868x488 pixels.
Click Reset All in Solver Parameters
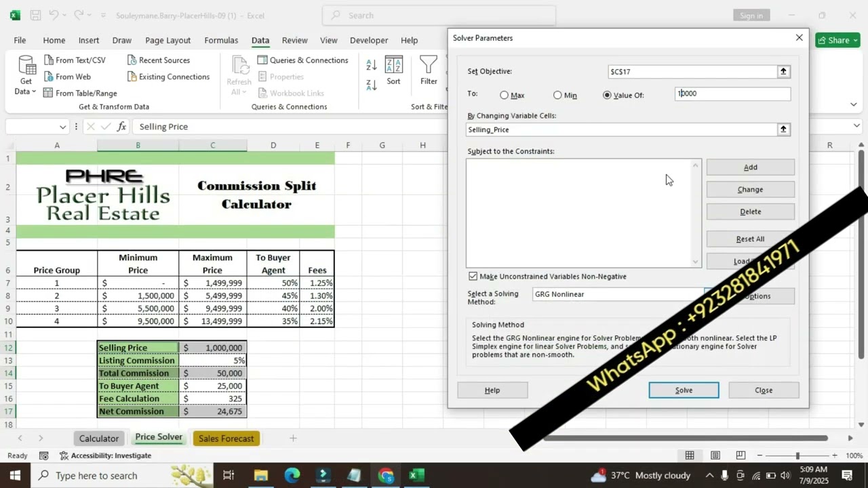tap(750, 239)
